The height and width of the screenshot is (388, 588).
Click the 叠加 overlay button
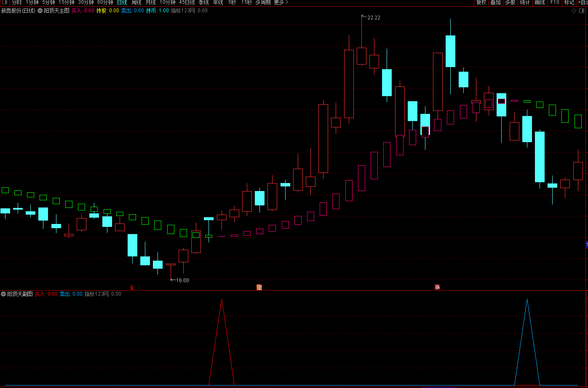(x=495, y=3)
